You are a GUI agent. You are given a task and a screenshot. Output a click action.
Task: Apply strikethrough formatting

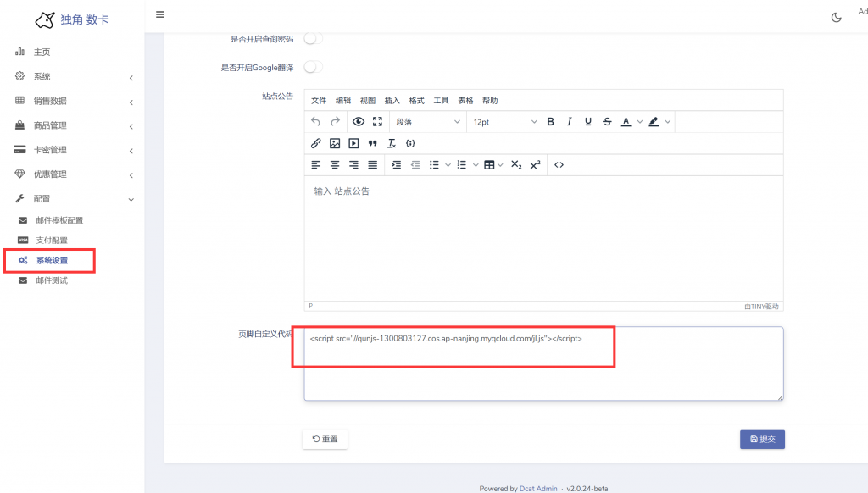607,122
